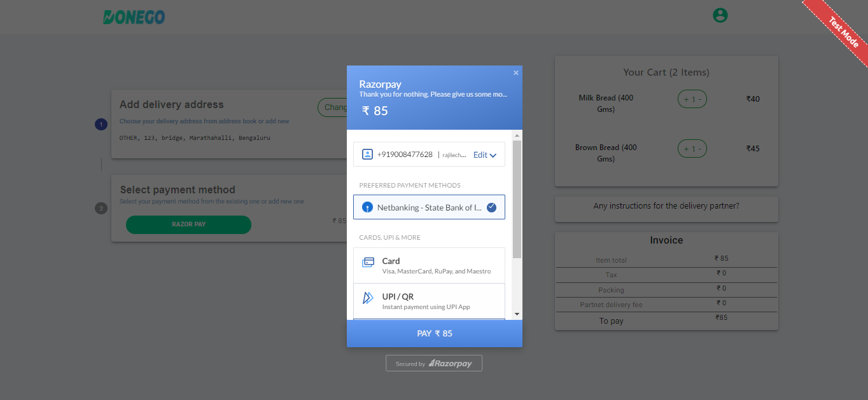Close the Razorpay payment dialog
The height and width of the screenshot is (400, 868).
(x=516, y=72)
